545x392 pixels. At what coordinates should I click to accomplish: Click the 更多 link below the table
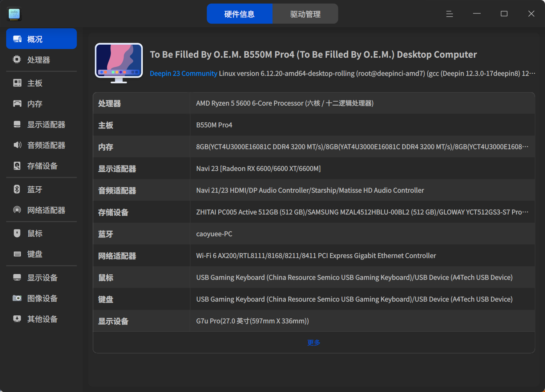click(314, 342)
